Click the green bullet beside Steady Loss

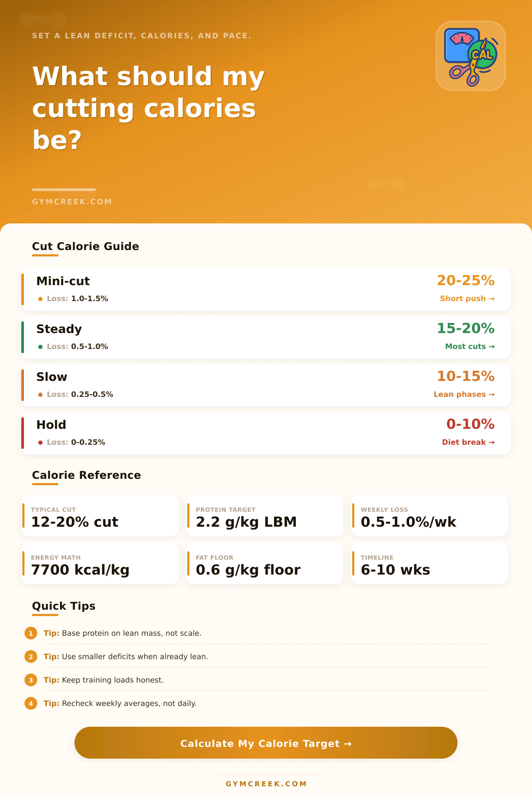(40, 346)
